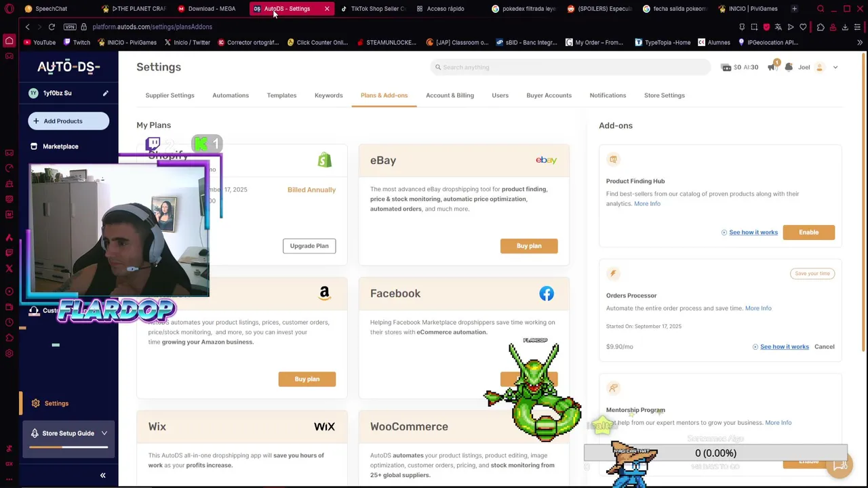This screenshot has width=868, height=488.
Task: Open the X icon in the Opera sidebar
Action: pyautogui.click(x=9, y=268)
